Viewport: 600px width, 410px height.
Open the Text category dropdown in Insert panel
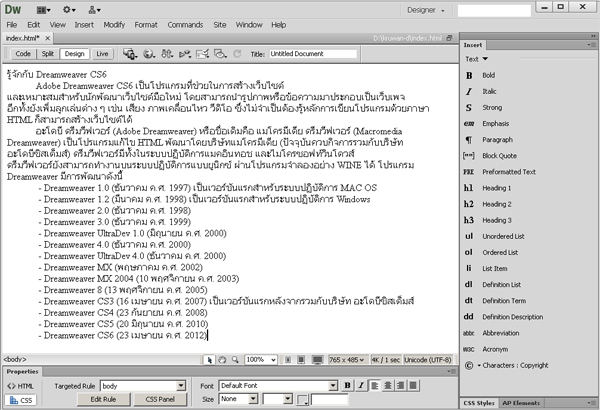[x=476, y=59]
